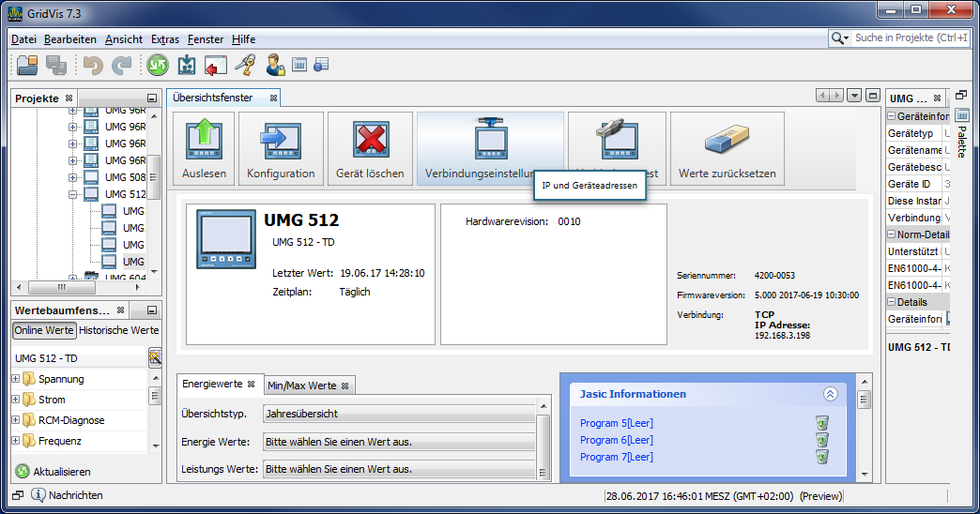This screenshot has height=514, width=980.
Task: Open device Konfiguration
Action: tap(281, 148)
